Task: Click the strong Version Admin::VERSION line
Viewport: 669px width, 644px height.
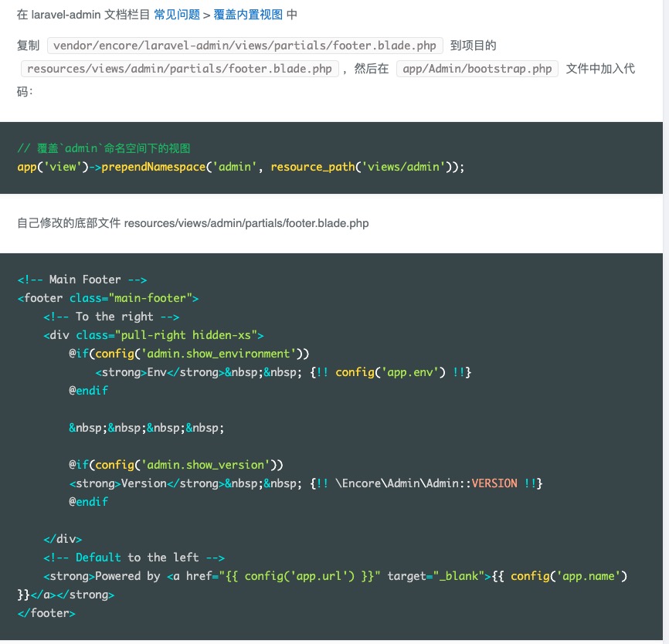Action: click(305, 483)
